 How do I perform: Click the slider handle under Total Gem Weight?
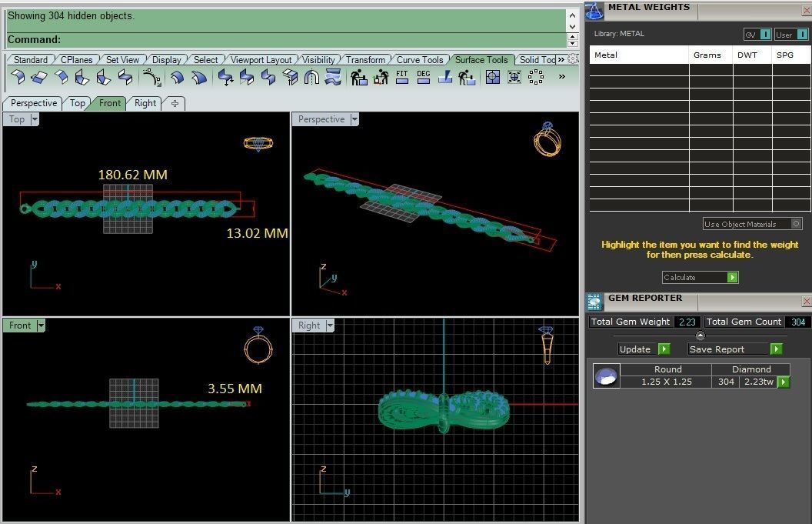[701, 335]
